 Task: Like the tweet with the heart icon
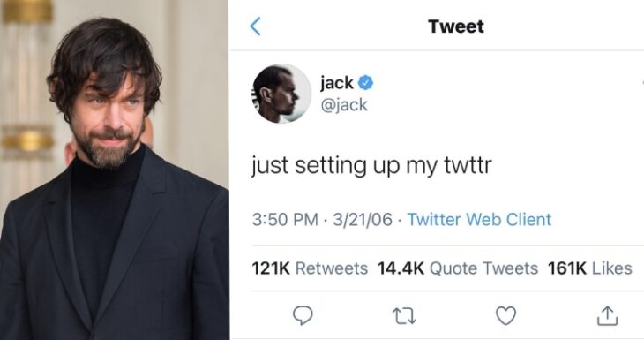(505, 316)
